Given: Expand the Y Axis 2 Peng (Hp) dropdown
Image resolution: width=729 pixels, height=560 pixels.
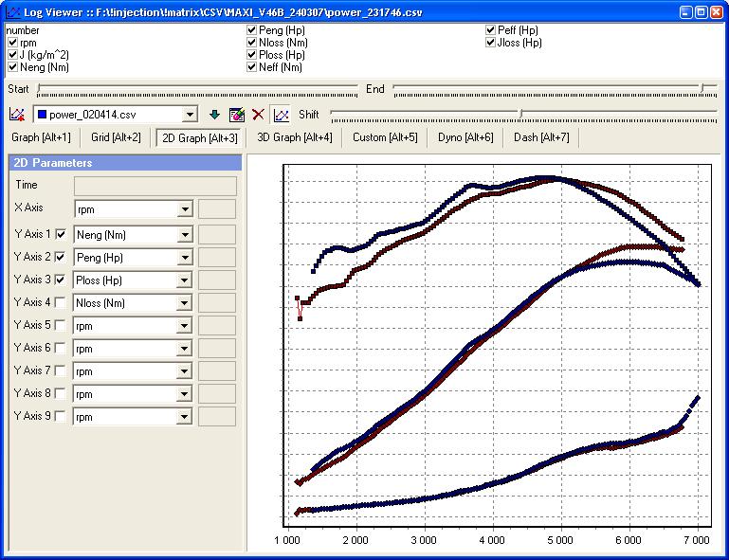Looking at the screenshot, I should click(185, 258).
